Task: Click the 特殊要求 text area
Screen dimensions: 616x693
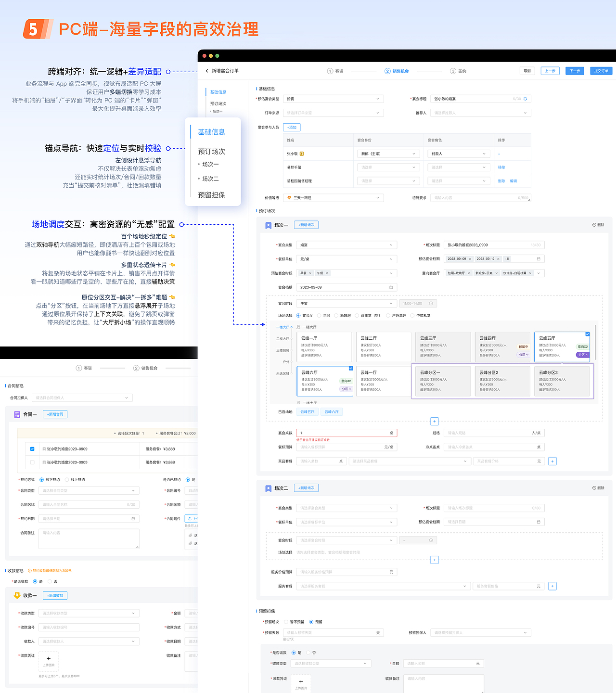Action: [481, 198]
